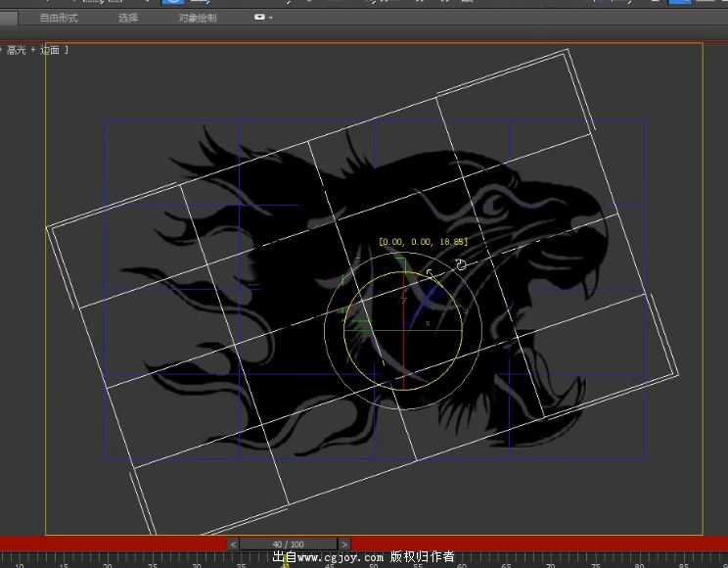Click the rotation value readout above gizmo
The width and height of the screenshot is (728, 568).
424,241
